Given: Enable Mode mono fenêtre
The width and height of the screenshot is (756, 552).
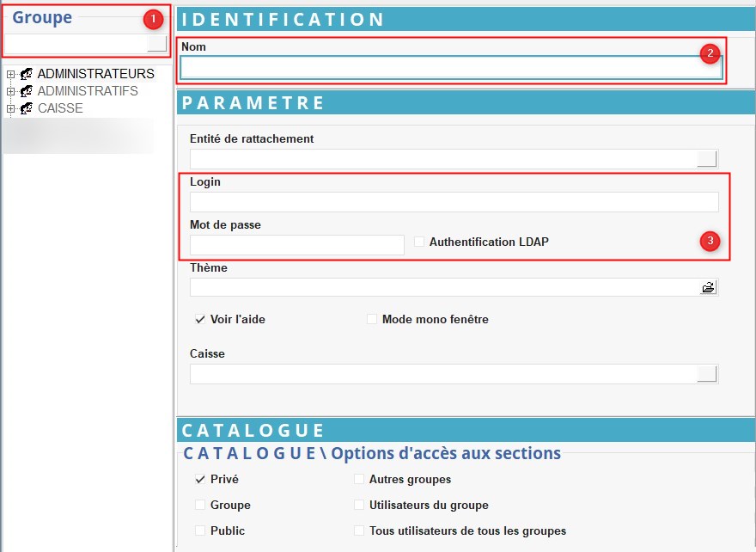Looking at the screenshot, I should click(x=372, y=320).
